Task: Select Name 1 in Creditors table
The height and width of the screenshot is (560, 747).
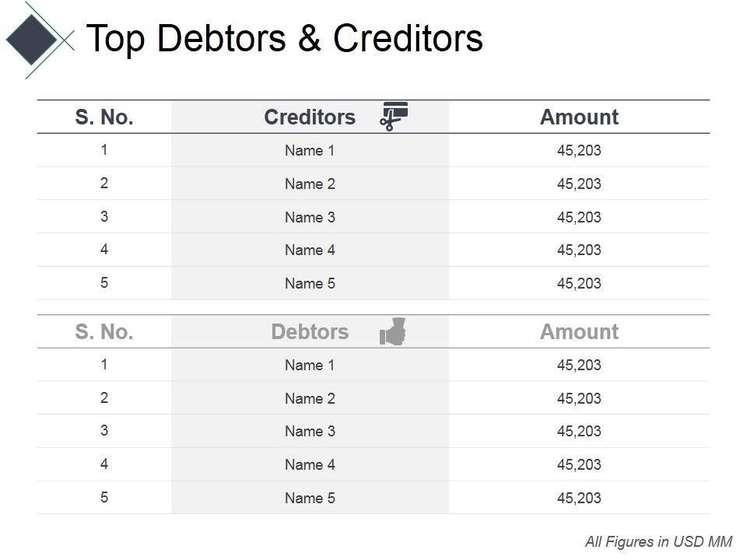Action: (310, 151)
